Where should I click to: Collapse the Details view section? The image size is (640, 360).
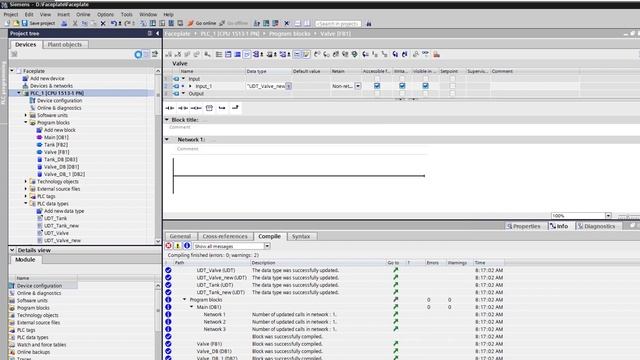coord(12,250)
